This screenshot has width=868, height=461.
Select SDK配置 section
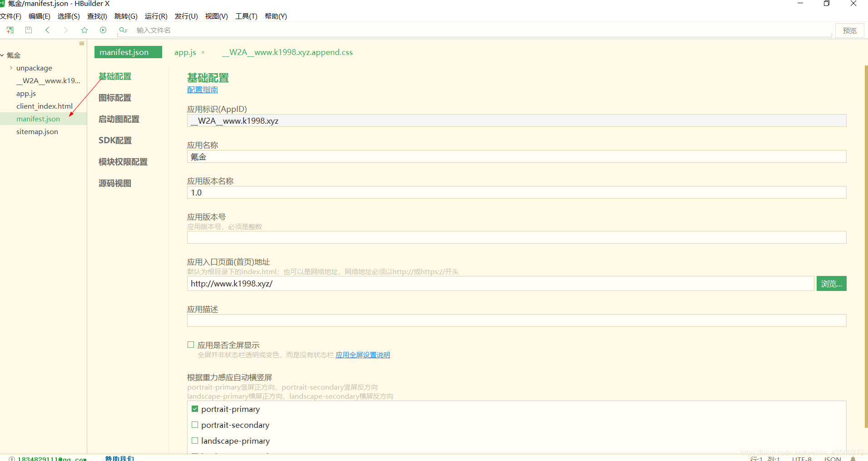115,140
